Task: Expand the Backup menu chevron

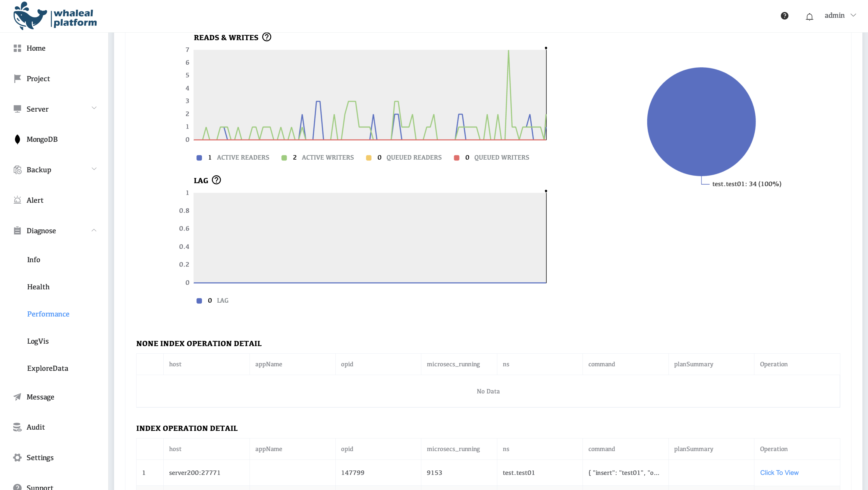Action: point(94,169)
